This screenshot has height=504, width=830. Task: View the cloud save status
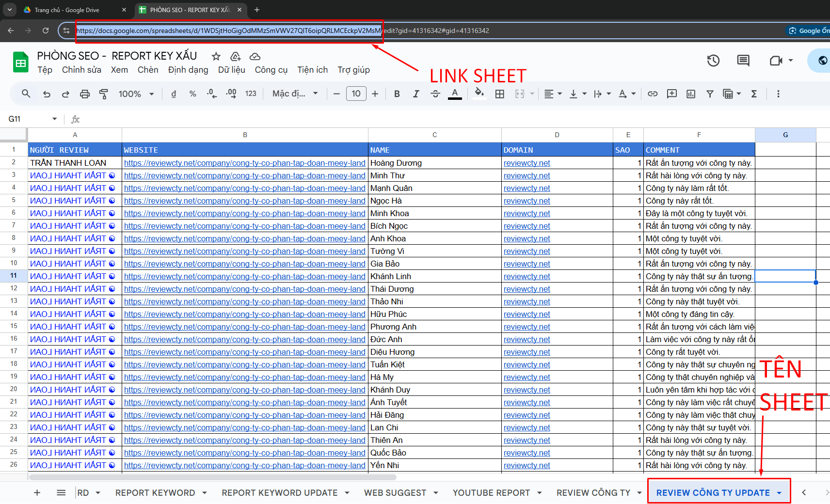point(255,56)
